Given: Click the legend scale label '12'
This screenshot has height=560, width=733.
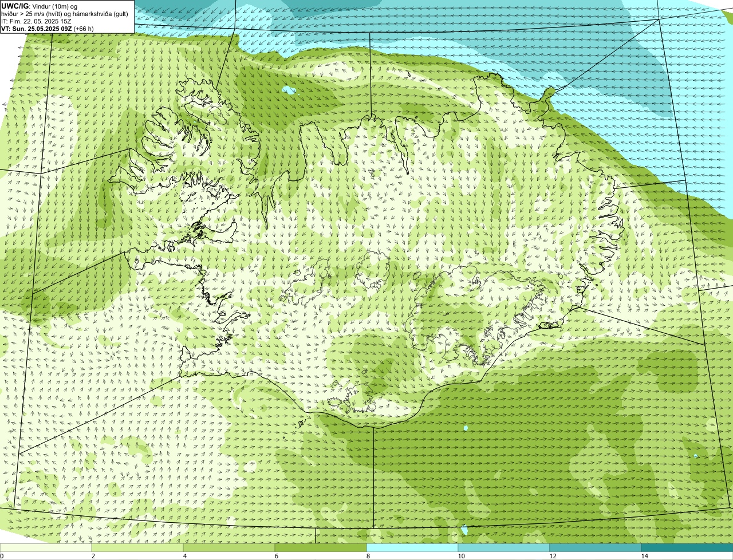Looking at the screenshot, I should pyautogui.click(x=553, y=556).
